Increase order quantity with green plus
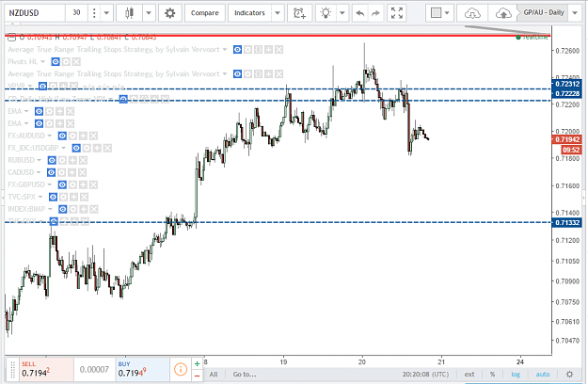 coord(197,363)
